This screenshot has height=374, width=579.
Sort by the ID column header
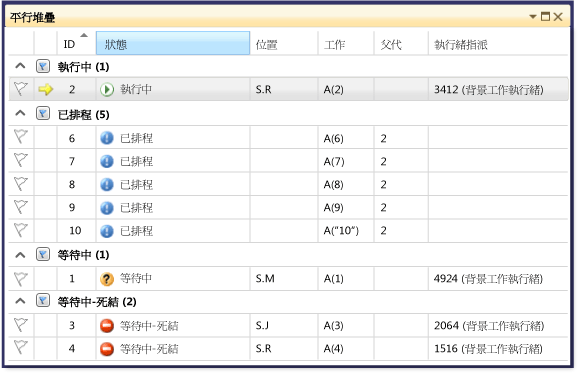click(x=76, y=43)
